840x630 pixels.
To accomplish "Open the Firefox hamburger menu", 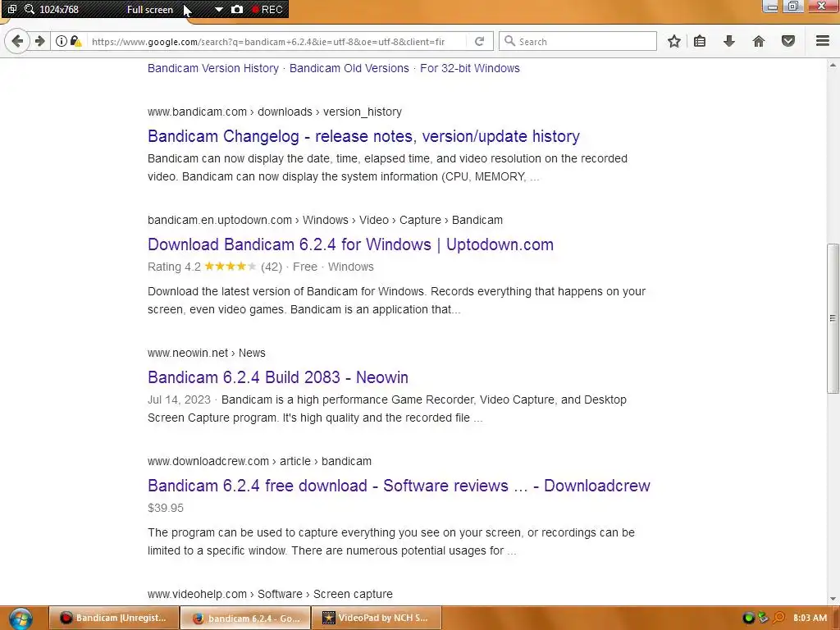I will pyautogui.click(x=823, y=41).
